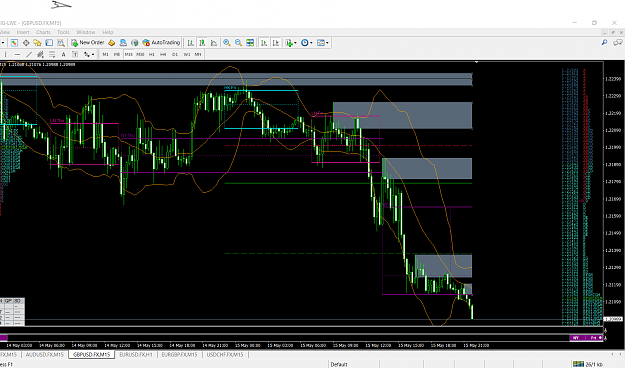Open the Charts menu
Screen dimensions: 625x368
(43, 32)
